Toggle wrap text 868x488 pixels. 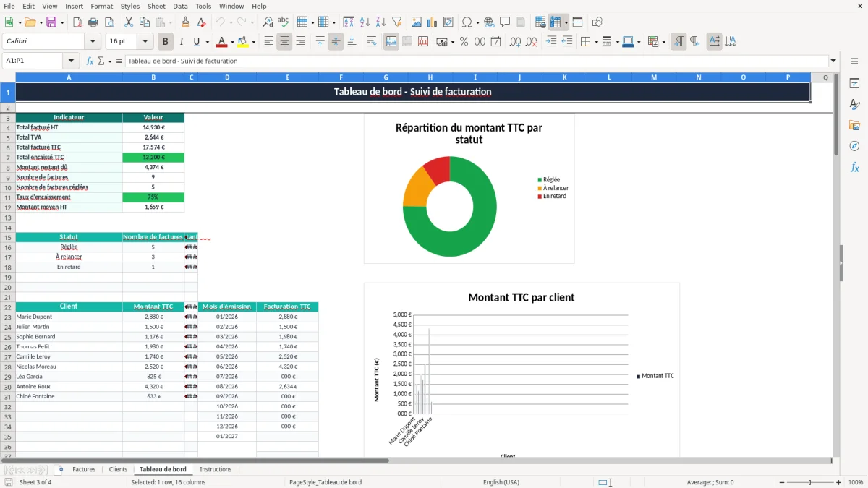[372, 42]
